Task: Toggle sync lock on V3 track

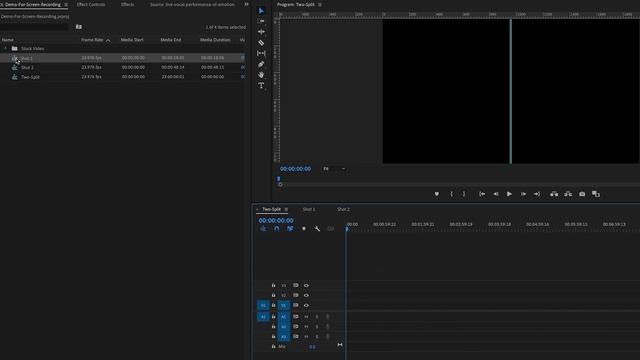Action: (296, 285)
